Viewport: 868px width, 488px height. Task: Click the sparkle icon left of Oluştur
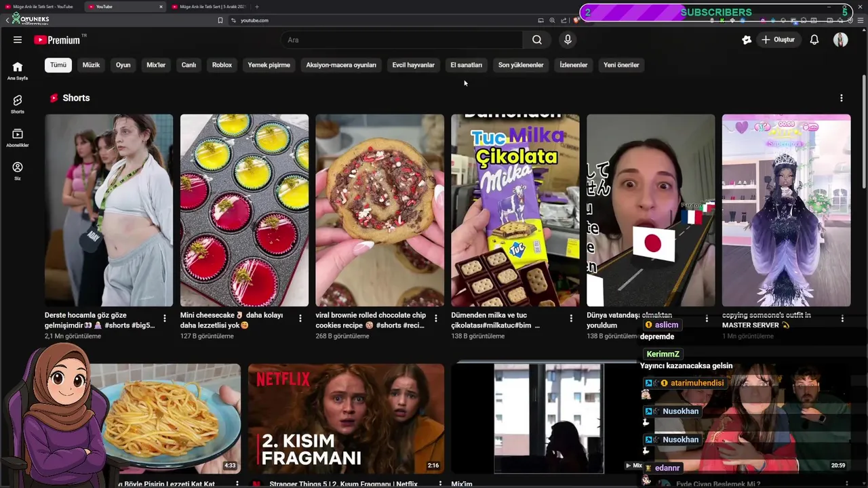pyautogui.click(x=747, y=40)
